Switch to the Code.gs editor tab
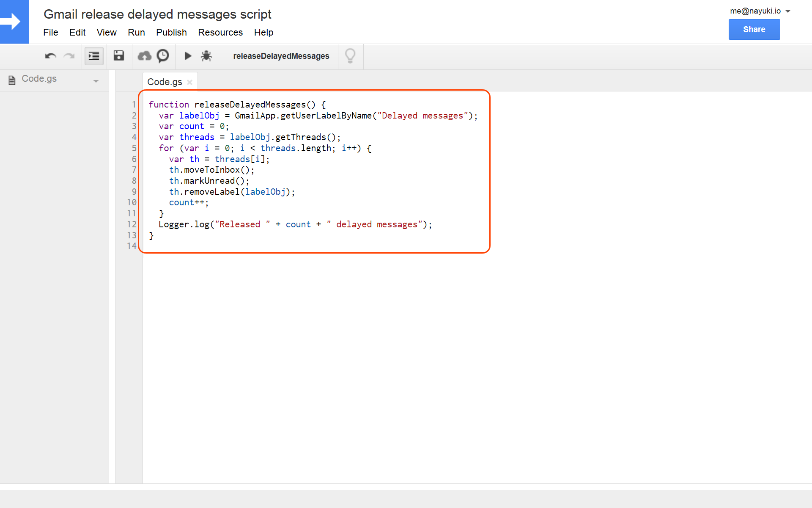Screen dimensions: 812x508 [165, 82]
